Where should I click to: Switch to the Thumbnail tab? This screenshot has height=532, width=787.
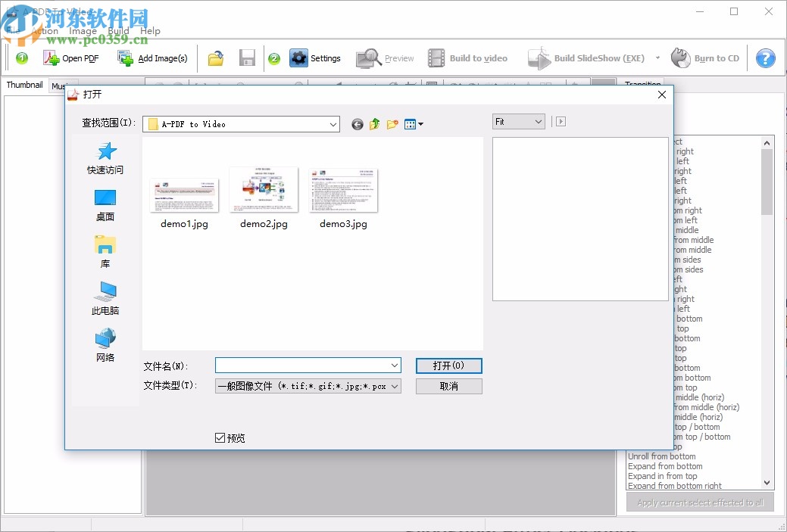[x=24, y=85]
